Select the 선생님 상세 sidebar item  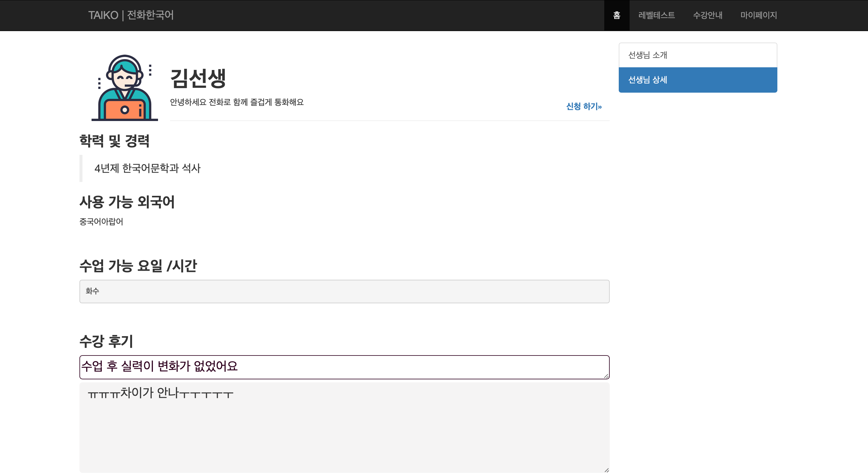(x=698, y=80)
